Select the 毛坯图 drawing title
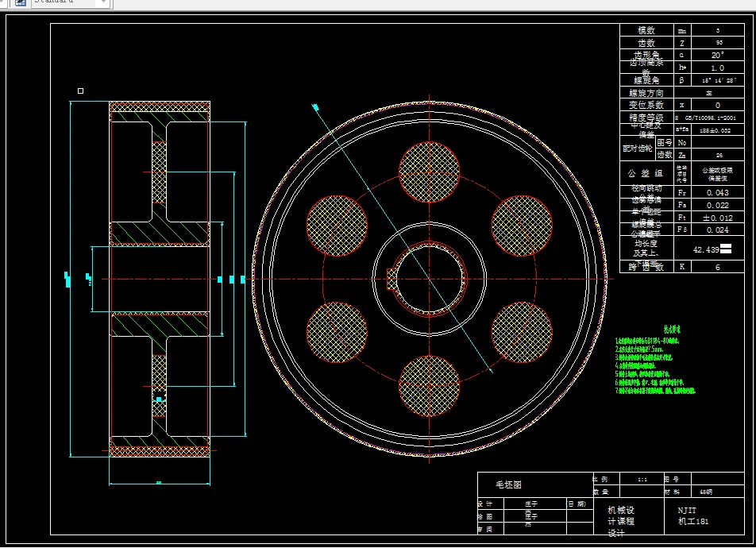756x548 pixels. (x=509, y=484)
